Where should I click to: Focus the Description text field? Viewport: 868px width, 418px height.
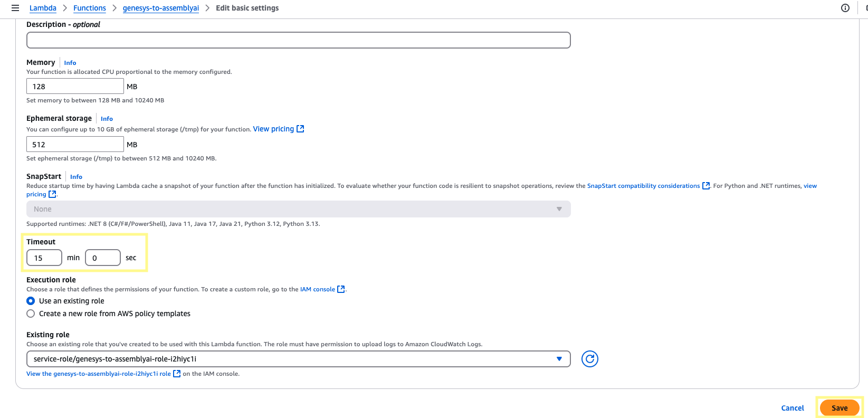click(298, 40)
